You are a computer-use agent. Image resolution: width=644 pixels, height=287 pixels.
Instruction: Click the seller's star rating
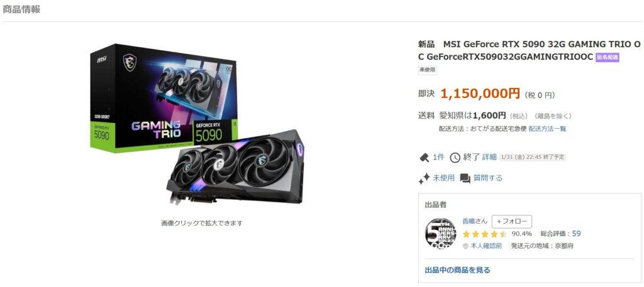click(x=485, y=234)
